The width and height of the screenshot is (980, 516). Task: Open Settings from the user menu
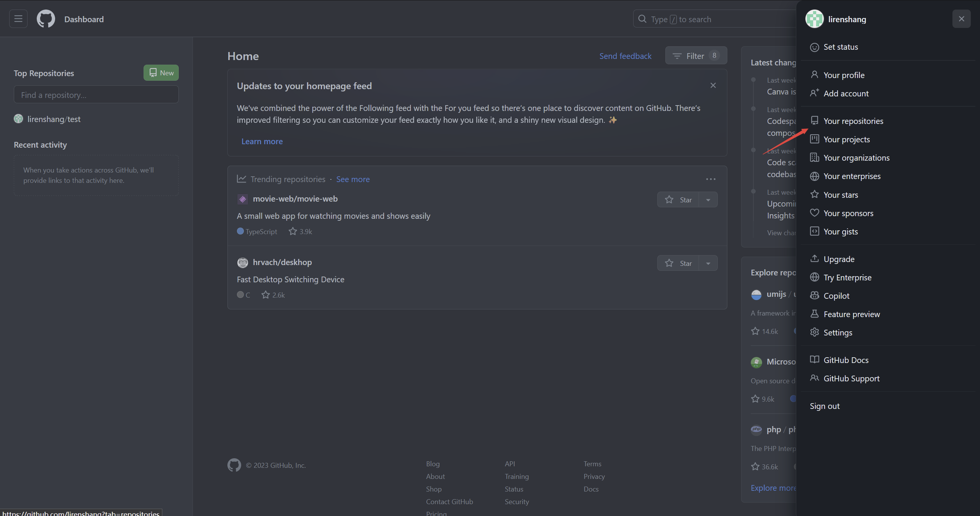pyautogui.click(x=888, y=333)
